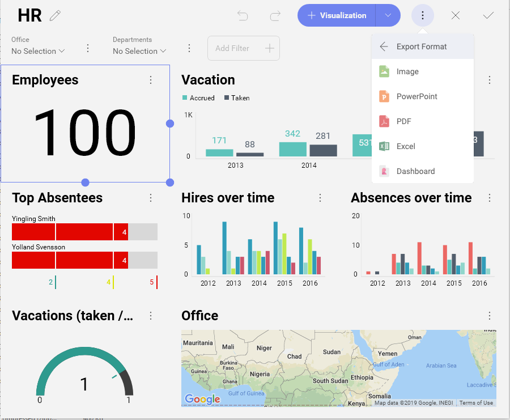Click the bottom-right resize handle of Employees widget

tap(170, 182)
